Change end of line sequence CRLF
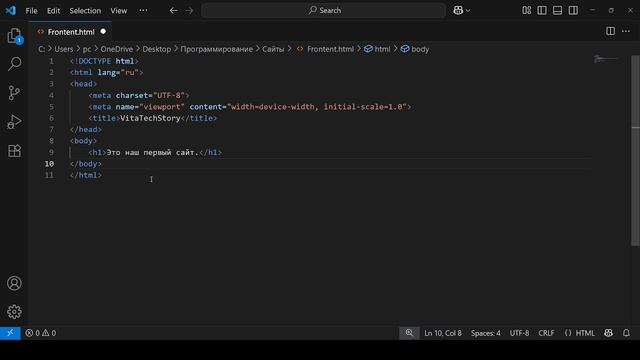 coord(546,333)
